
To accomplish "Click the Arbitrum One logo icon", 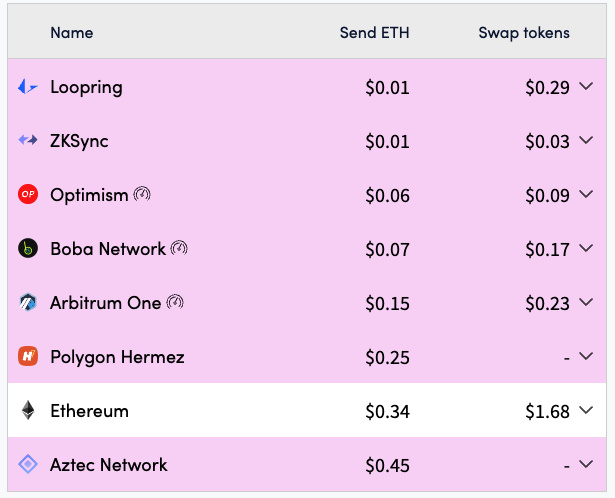I will [x=28, y=302].
